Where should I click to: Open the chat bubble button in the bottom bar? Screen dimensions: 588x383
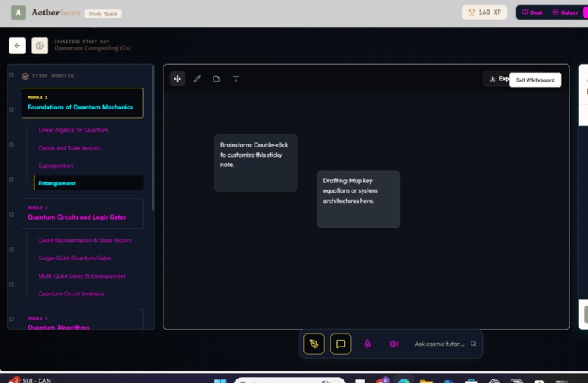[341, 344]
